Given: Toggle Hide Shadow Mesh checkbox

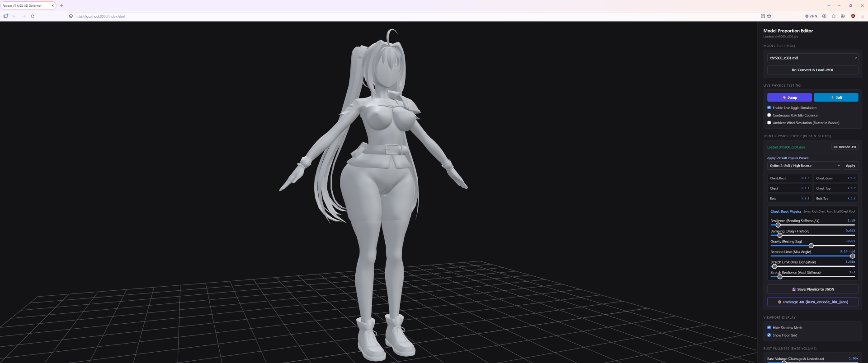Looking at the screenshot, I should (x=769, y=328).
